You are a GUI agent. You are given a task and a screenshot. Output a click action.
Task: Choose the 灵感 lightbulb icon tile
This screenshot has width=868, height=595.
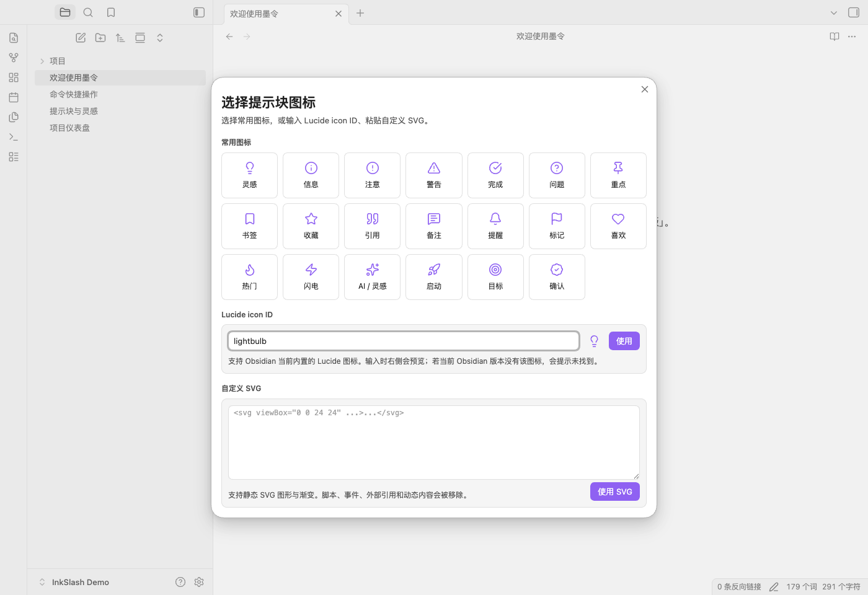tap(249, 175)
